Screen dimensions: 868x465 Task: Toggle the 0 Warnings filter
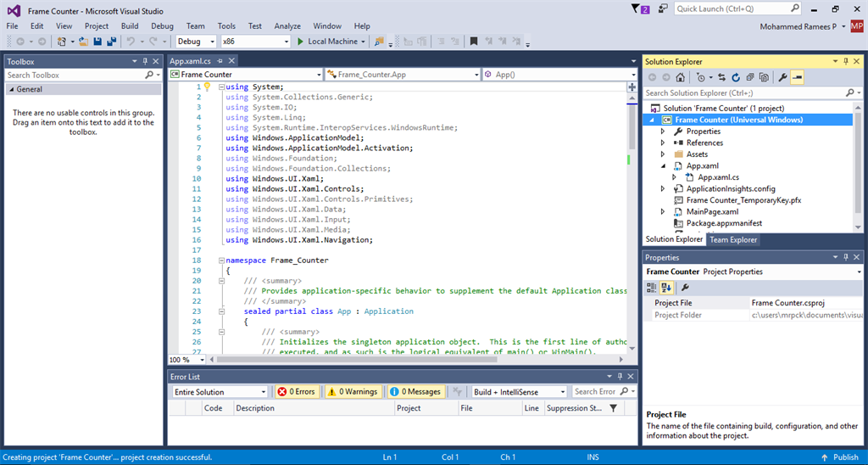[352, 392]
